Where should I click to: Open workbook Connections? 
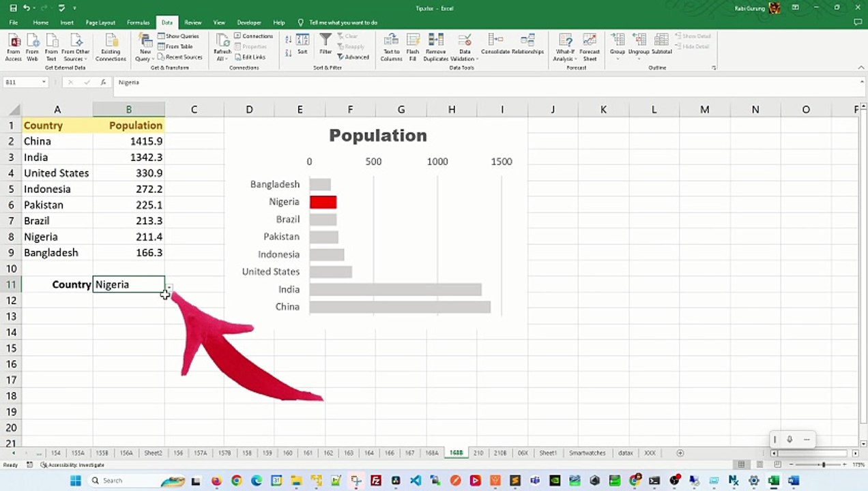(x=254, y=36)
